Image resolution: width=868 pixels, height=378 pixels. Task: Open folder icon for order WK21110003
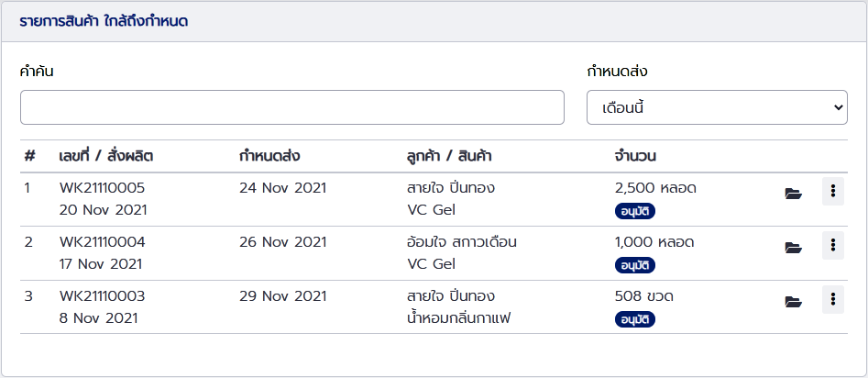793,302
